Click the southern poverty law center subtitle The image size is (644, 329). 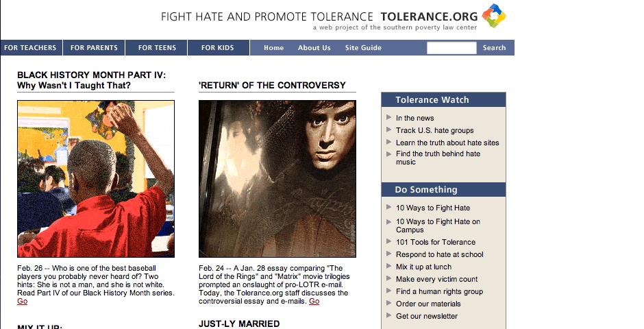(x=395, y=27)
